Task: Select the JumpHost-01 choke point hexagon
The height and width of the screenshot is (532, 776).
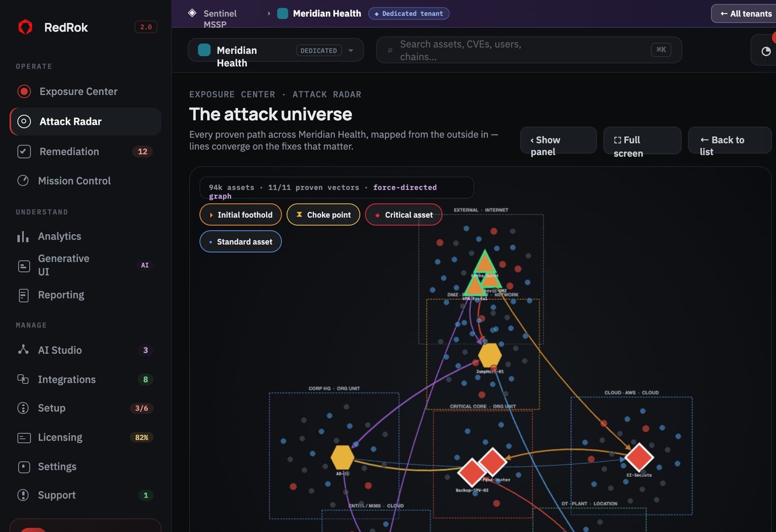Action: [x=490, y=355]
